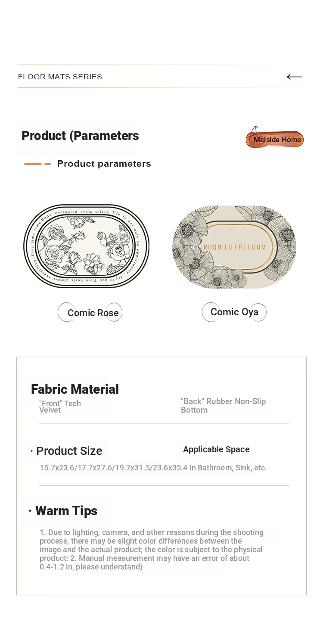The width and height of the screenshot is (323, 644).
Task: Click the Back Rubber Non-Slip Bottom text
Action: click(223, 405)
